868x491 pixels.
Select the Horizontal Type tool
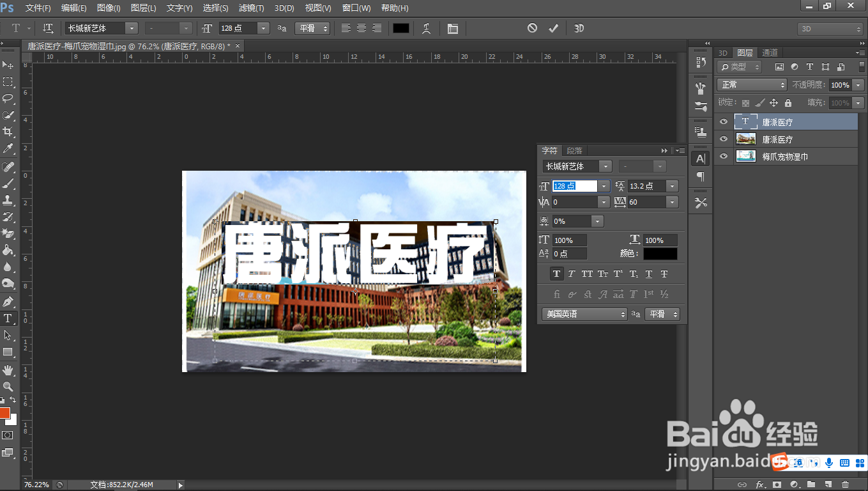8,318
